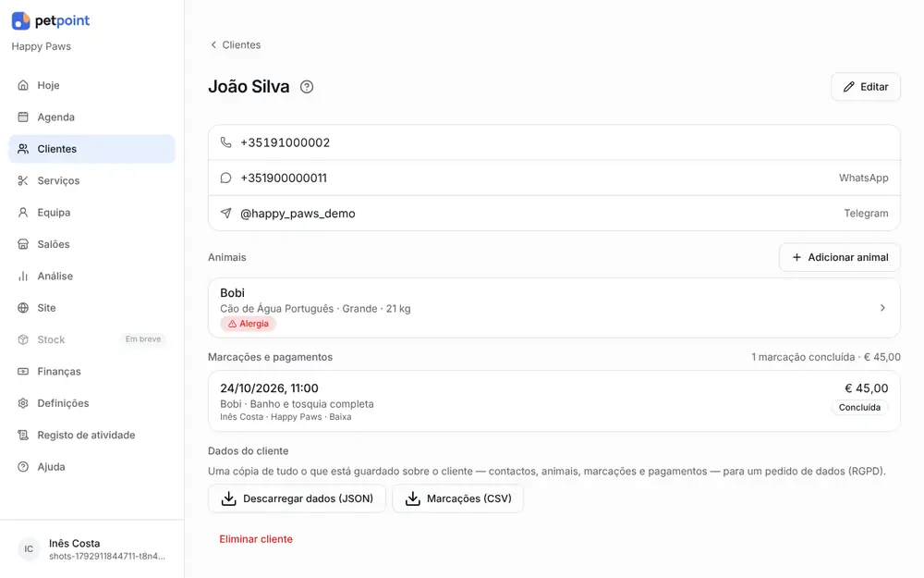The image size is (924, 578).
Task: Click the phone icon next to +35191000002
Action: (225, 142)
